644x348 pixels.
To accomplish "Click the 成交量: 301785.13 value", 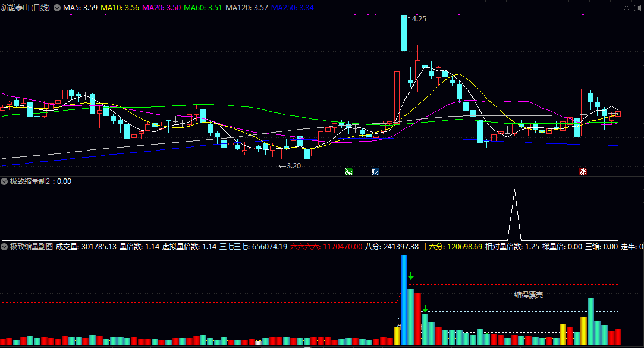I will click(86, 247).
